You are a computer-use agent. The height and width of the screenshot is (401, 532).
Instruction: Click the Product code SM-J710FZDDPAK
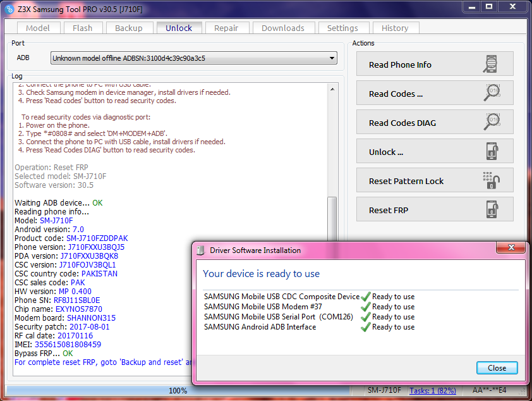tap(97, 238)
